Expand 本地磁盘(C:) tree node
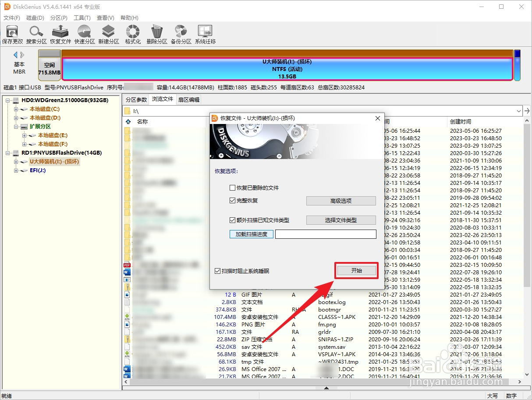532x400 pixels. click(x=16, y=109)
